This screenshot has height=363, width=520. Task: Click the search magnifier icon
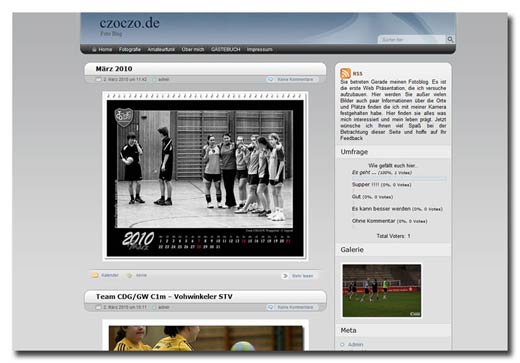pyautogui.click(x=450, y=39)
